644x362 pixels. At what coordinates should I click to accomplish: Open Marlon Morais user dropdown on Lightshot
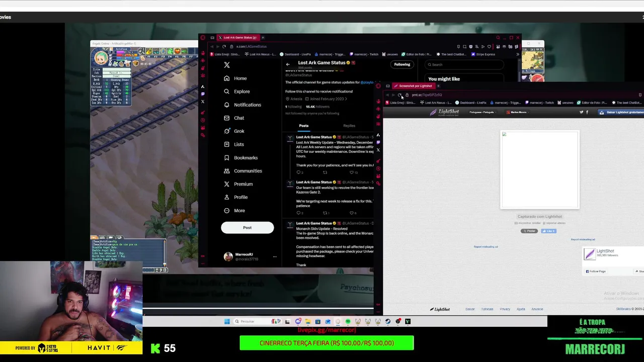pos(517,112)
